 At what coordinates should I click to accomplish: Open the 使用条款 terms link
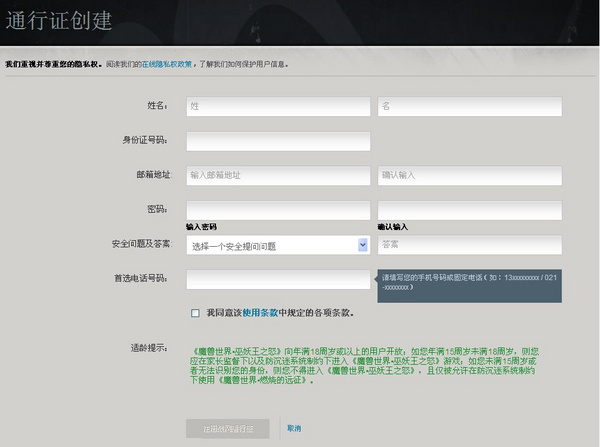coord(258,313)
